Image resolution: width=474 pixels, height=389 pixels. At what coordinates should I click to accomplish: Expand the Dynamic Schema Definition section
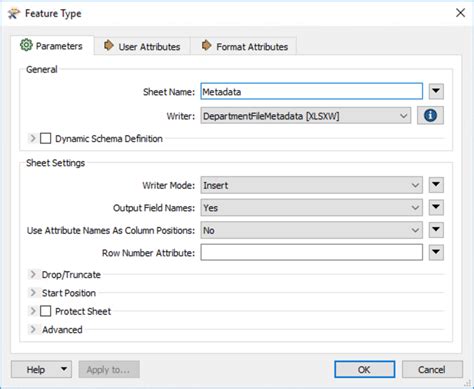(x=33, y=138)
